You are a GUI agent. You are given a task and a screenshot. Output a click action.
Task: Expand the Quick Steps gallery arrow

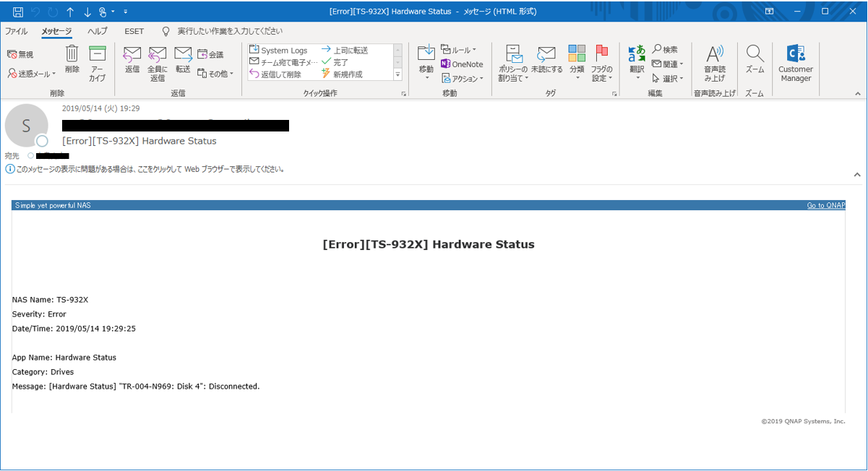[x=398, y=74]
